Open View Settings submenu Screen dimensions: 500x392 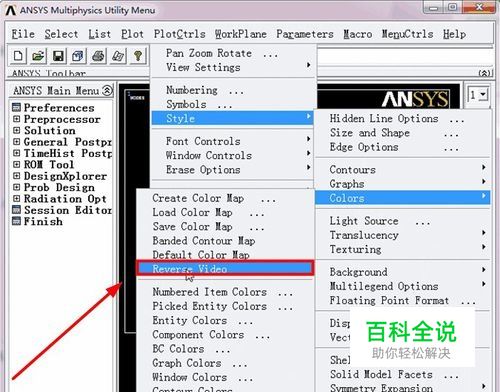232,67
